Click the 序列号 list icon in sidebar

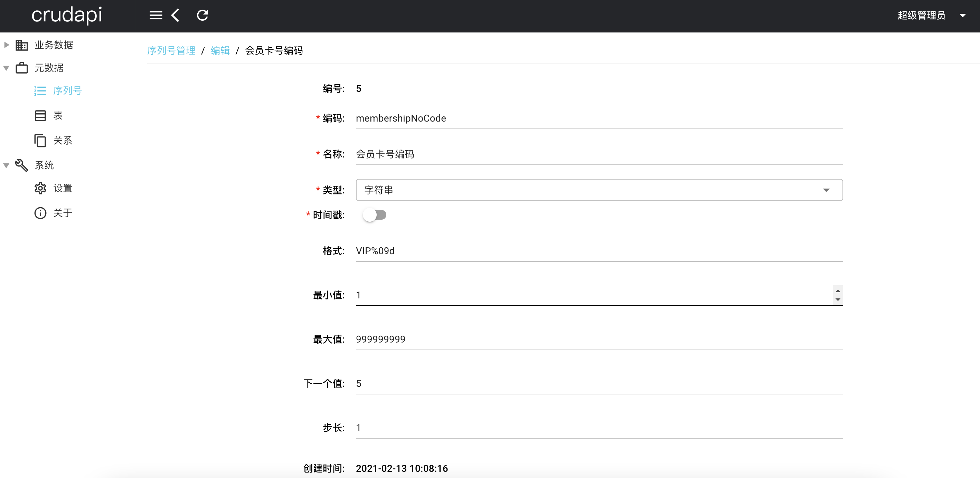(x=40, y=90)
